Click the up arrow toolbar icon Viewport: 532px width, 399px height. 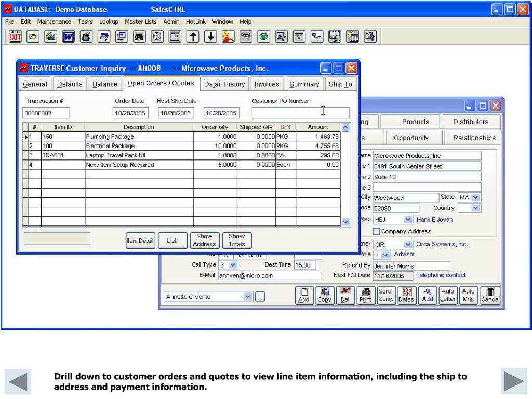tap(193, 36)
